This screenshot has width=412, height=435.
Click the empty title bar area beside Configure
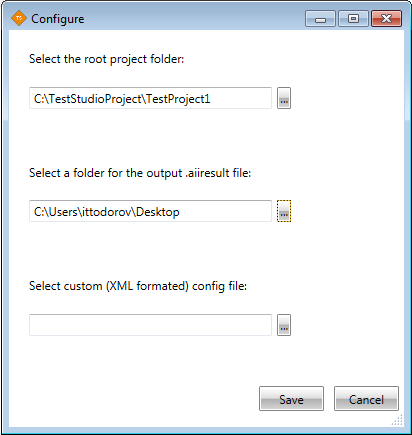click(x=193, y=18)
